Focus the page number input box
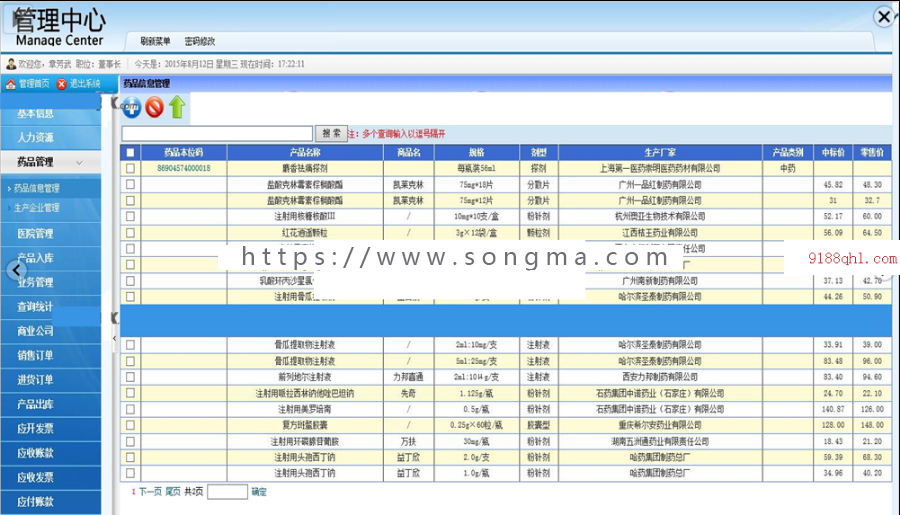This screenshot has width=900, height=515. pos(227,492)
